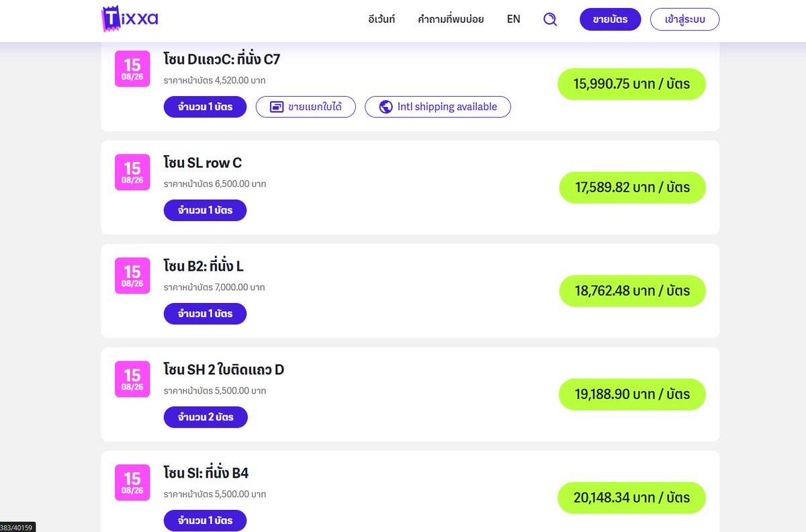This screenshot has height=532, width=806.
Task: Open the search magnifier icon
Action: (550, 19)
